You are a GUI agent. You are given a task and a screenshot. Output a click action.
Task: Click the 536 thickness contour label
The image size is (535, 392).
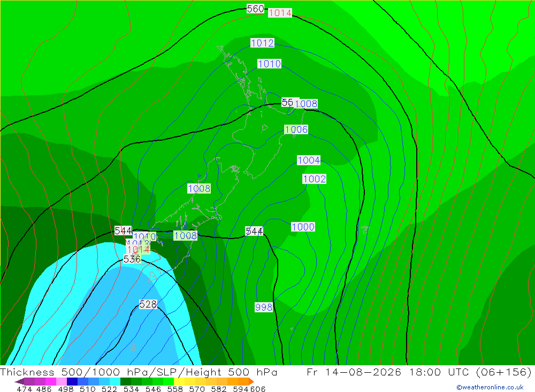click(132, 259)
